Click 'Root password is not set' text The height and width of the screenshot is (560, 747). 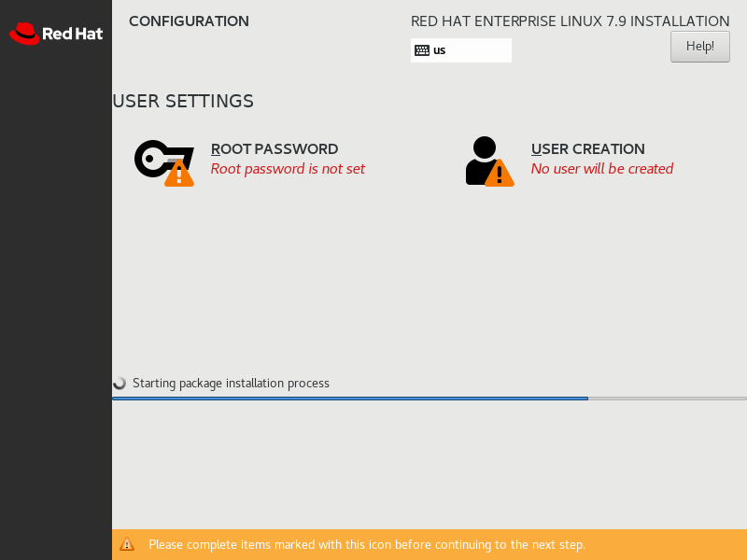pos(288,169)
